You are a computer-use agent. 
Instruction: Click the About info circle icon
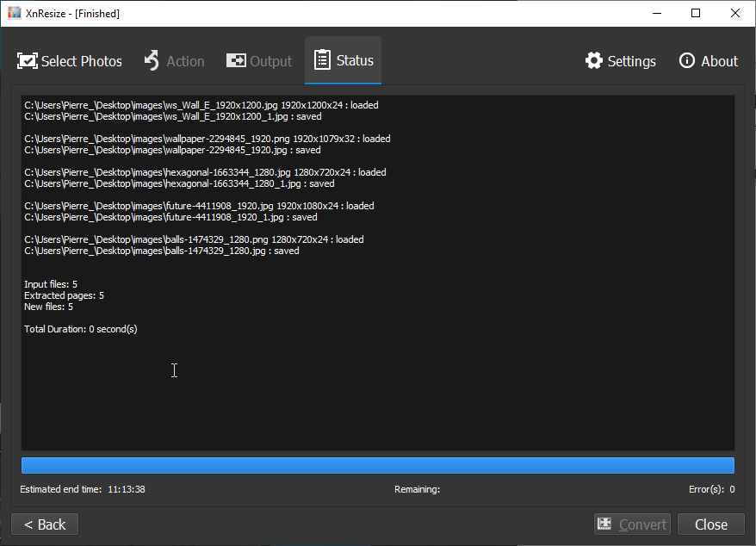tap(687, 61)
